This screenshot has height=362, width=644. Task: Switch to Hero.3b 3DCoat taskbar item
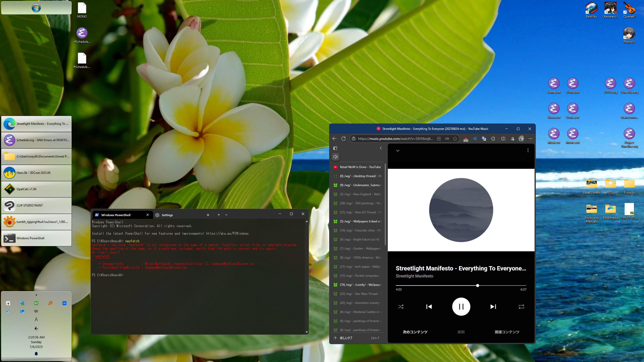(x=36, y=173)
